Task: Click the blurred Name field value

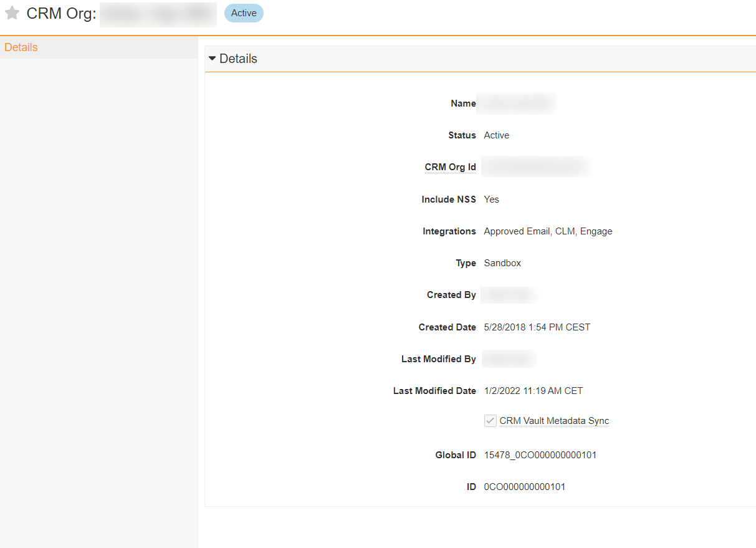Action: point(515,103)
